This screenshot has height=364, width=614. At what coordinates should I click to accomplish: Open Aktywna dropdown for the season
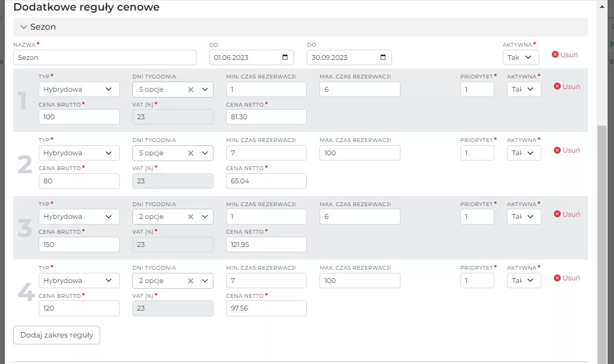(x=520, y=57)
